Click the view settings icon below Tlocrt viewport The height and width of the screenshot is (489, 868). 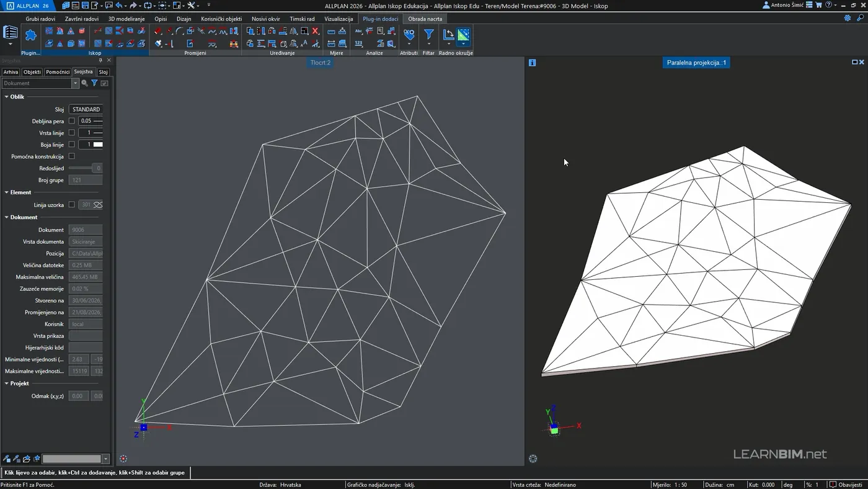123,459
